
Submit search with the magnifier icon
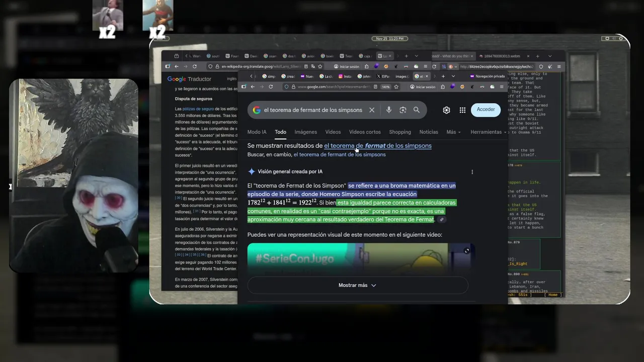coord(417,110)
